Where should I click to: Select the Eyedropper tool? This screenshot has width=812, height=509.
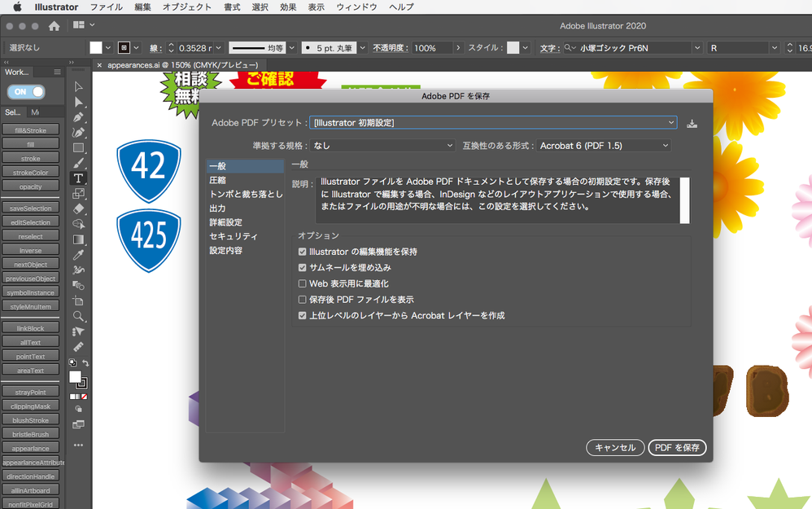click(78, 257)
